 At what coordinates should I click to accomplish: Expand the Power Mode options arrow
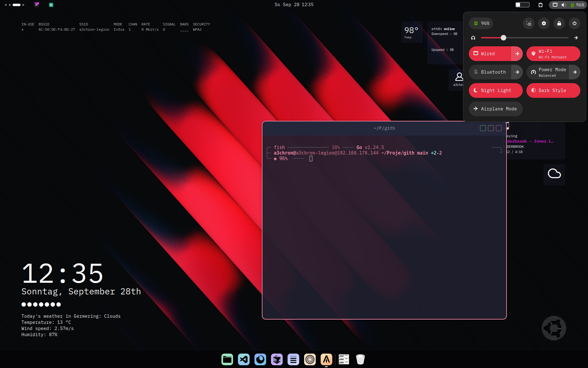click(x=575, y=72)
